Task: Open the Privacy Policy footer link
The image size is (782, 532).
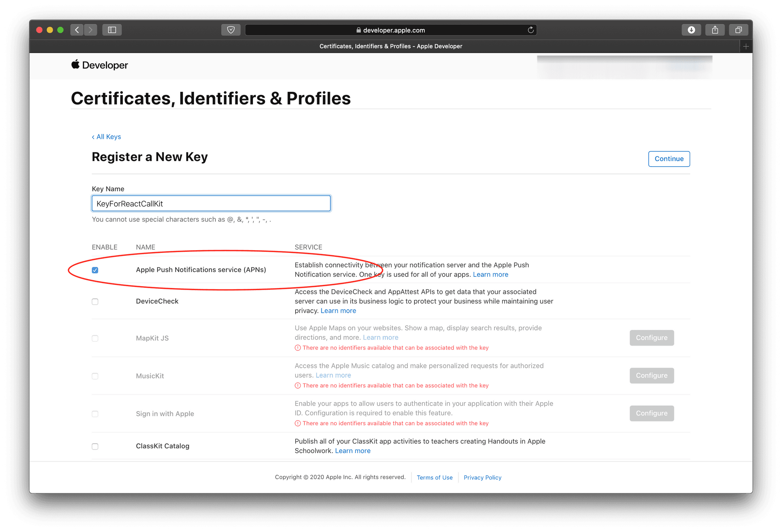Action: [482, 478]
